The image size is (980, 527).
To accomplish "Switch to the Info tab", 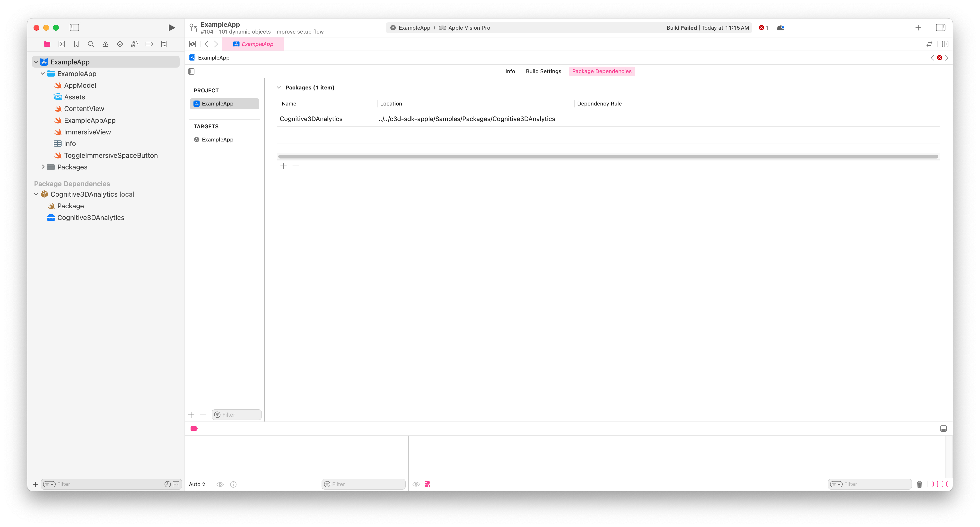I will point(510,71).
